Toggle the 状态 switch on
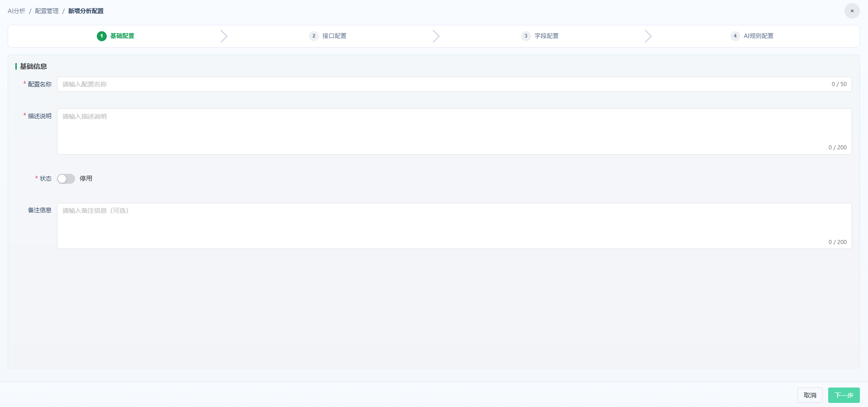This screenshot has height=407, width=868. coord(66,179)
